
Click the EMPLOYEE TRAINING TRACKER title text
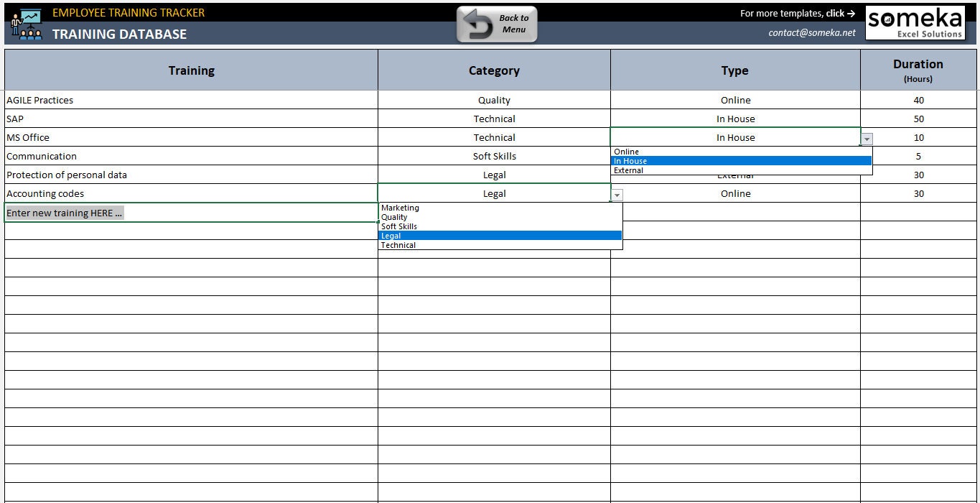(x=129, y=12)
